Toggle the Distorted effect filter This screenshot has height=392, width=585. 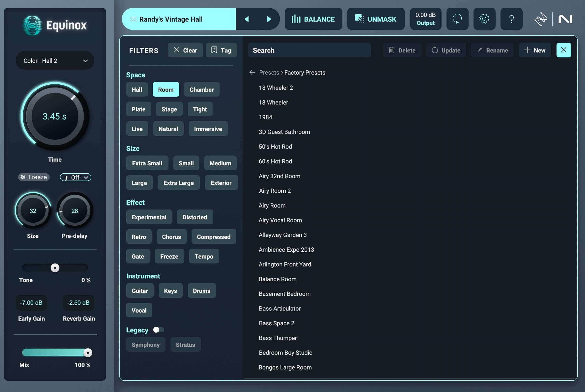pyautogui.click(x=195, y=217)
